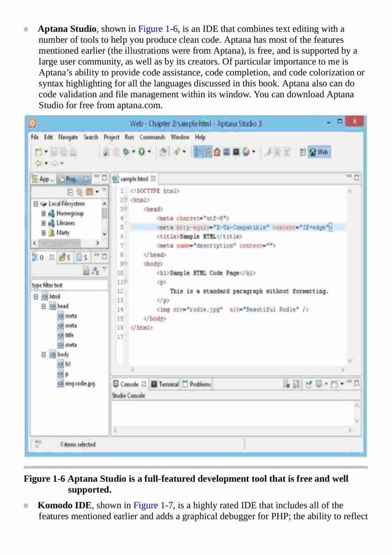This screenshot has width=392, height=555.
Task: Click the Scroll Lock console icon
Action: [296, 384]
